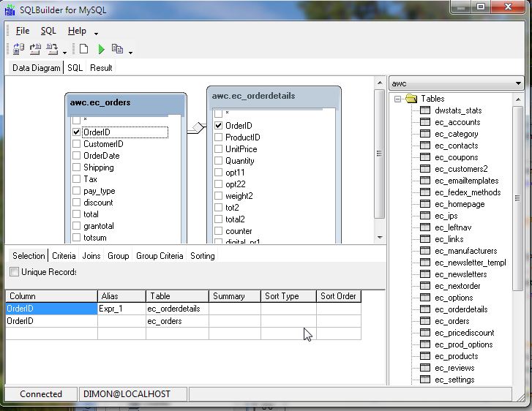Check UnitPrice field checkbox
The width and height of the screenshot is (532, 411).
tap(219, 149)
